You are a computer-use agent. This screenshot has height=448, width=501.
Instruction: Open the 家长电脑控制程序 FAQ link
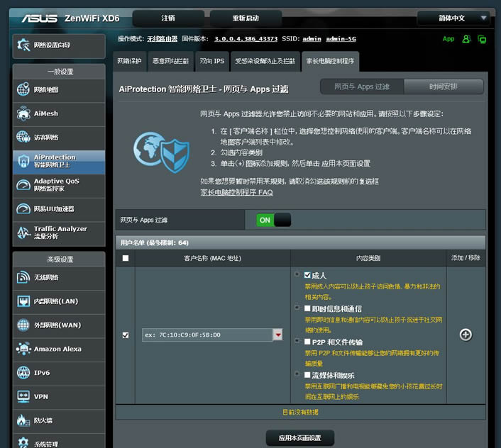pyautogui.click(x=237, y=192)
